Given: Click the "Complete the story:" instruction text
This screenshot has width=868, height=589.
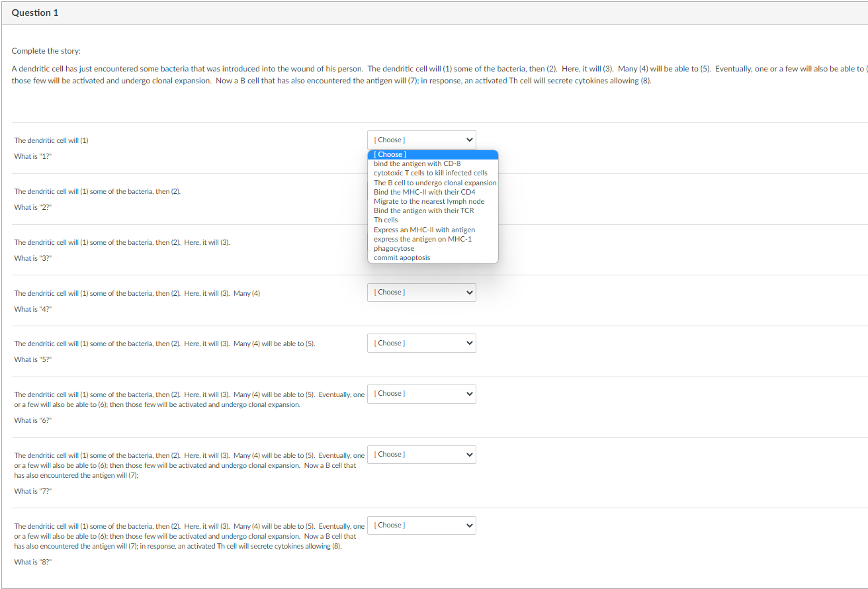Looking at the screenshot, I should [46, 52].
